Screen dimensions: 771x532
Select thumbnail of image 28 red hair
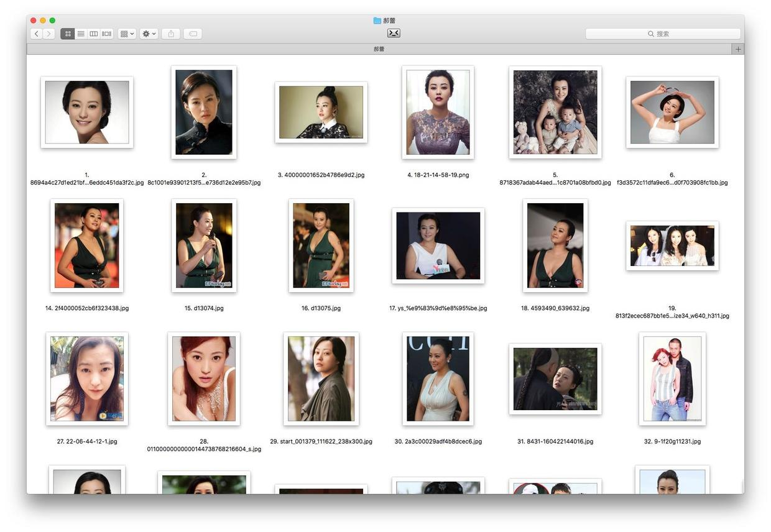(x=204, y=378)
